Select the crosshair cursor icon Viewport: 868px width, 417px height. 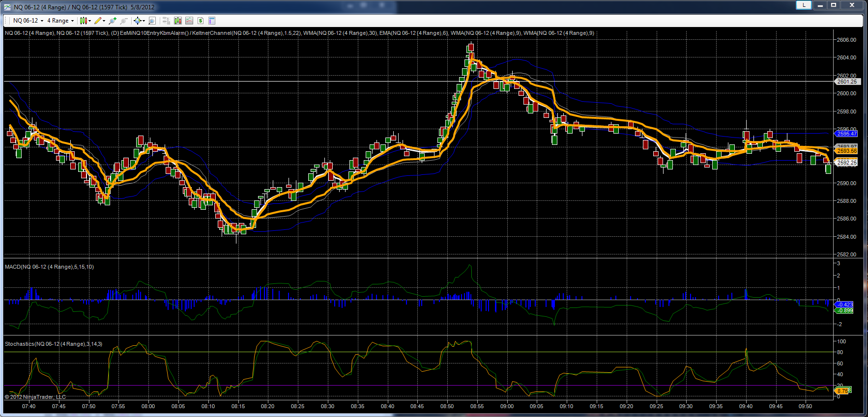coord(137,21)
